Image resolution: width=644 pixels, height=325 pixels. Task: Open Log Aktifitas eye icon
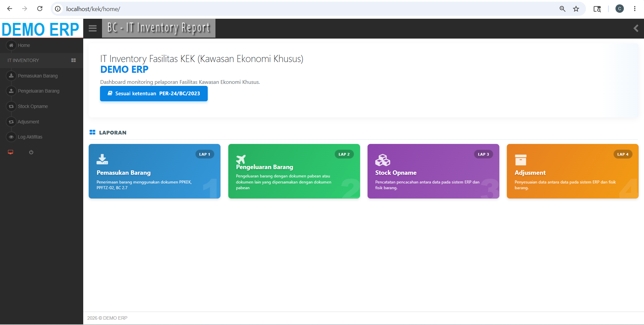pyautogui.click(x=11, y=137)
